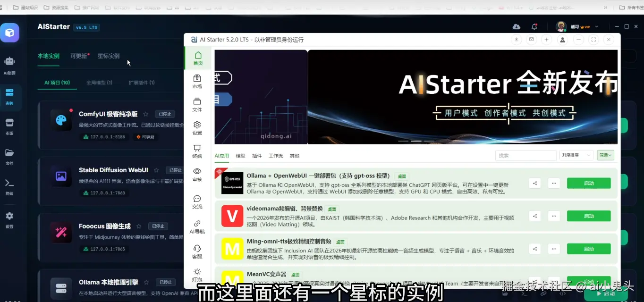Launch Ming-omni-tts with its 启动 button
The width and height of the screenshot is (644, 302).
point(589,249)
